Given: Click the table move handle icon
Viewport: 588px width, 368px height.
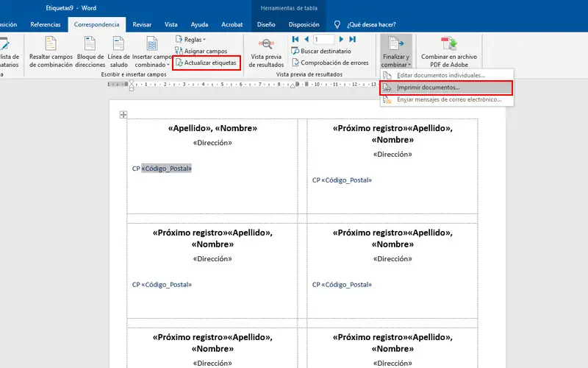Looking at the screenshot, I should coord(123,115).
